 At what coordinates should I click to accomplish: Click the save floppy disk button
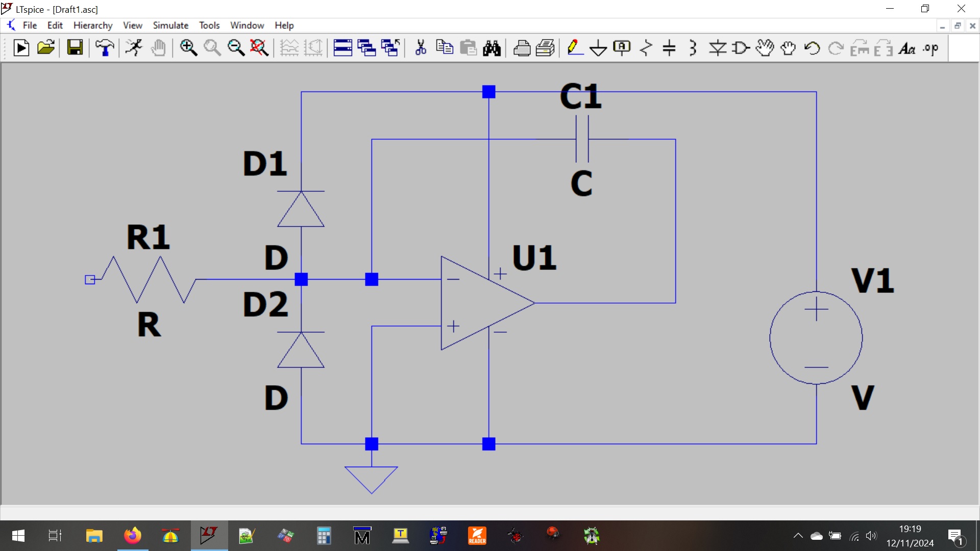pyautogui.click(x=75, y=48)
